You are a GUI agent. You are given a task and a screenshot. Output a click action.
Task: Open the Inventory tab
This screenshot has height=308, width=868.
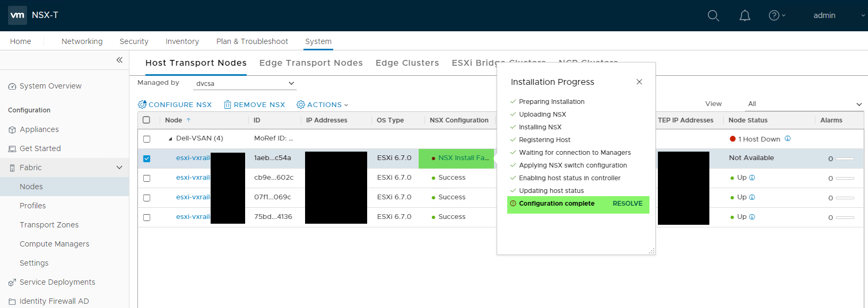183,41
